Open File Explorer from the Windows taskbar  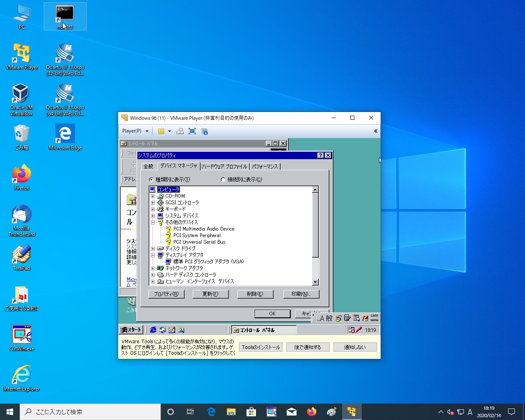coord(231,412)
